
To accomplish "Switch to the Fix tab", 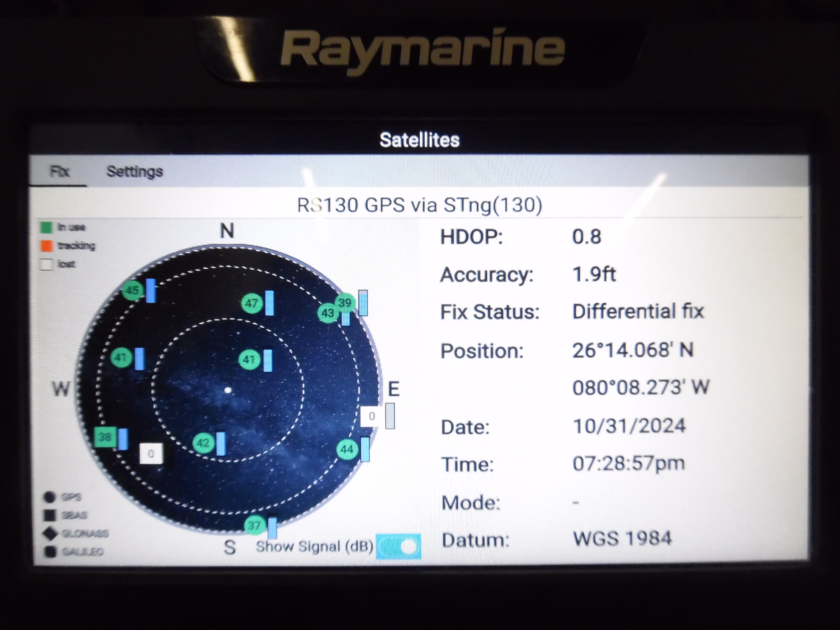I will [59, 171].
